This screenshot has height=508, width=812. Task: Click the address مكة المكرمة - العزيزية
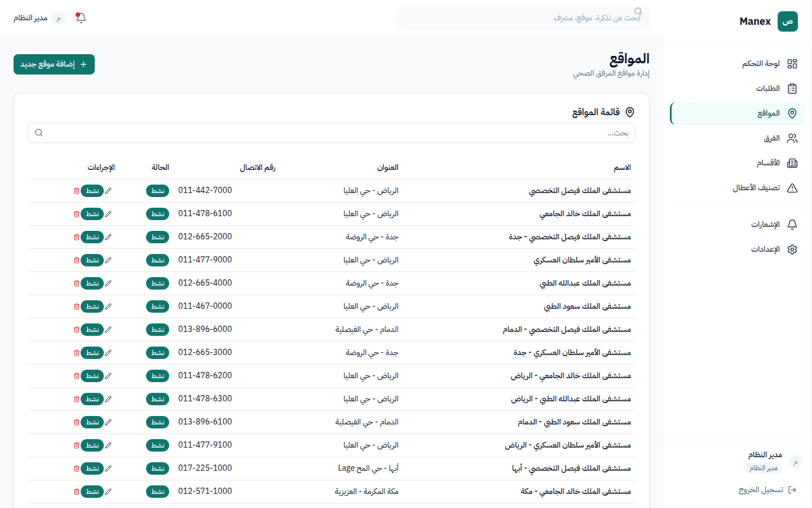click(x=367, y=492)
